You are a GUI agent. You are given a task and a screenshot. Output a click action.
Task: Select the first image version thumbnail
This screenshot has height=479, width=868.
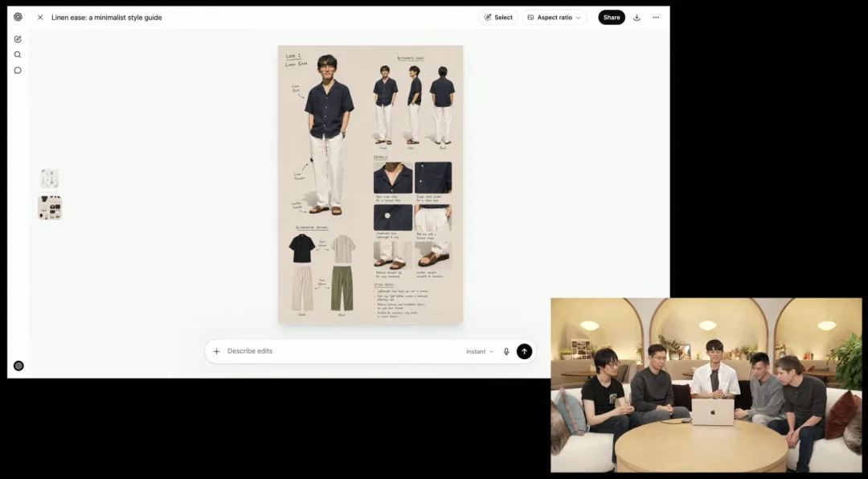[x=50, y=178]
